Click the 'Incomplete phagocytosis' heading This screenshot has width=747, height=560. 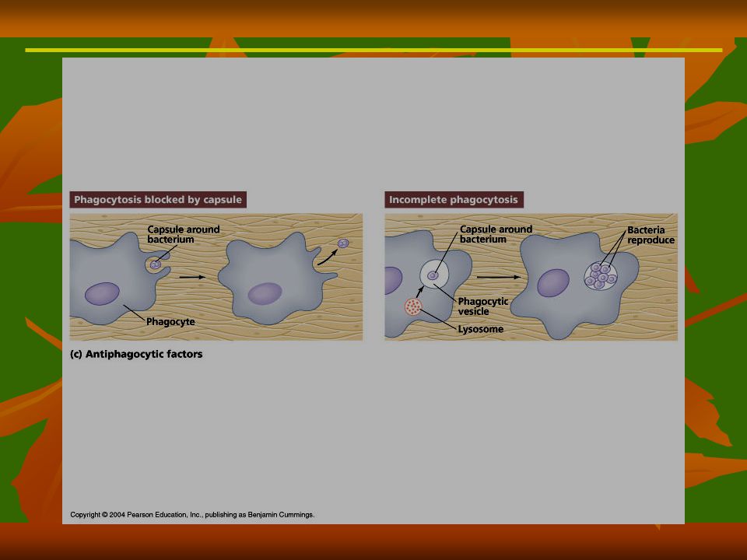(x=454, y=200)
